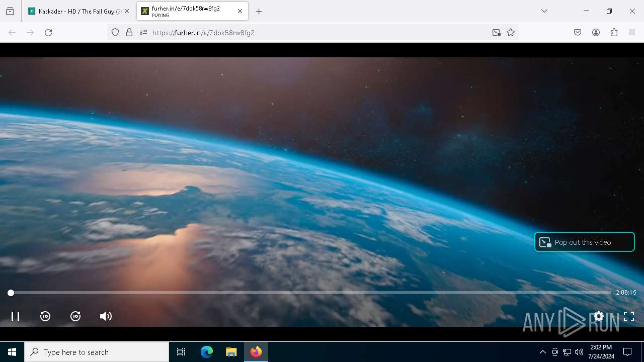
Task: Launch Microsoft Edge from taskbar
Action: click(207, 352)
